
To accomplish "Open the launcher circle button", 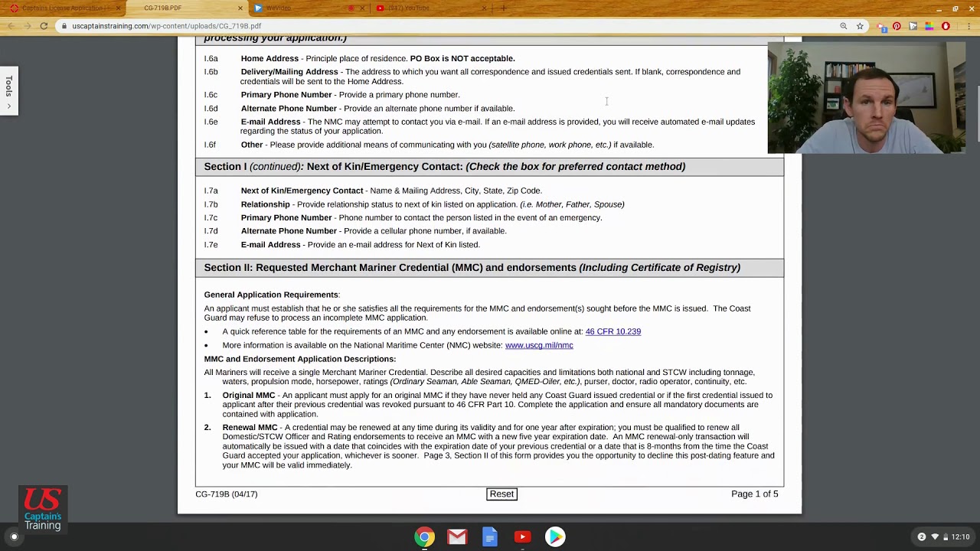I will click(x=14, y=536).
